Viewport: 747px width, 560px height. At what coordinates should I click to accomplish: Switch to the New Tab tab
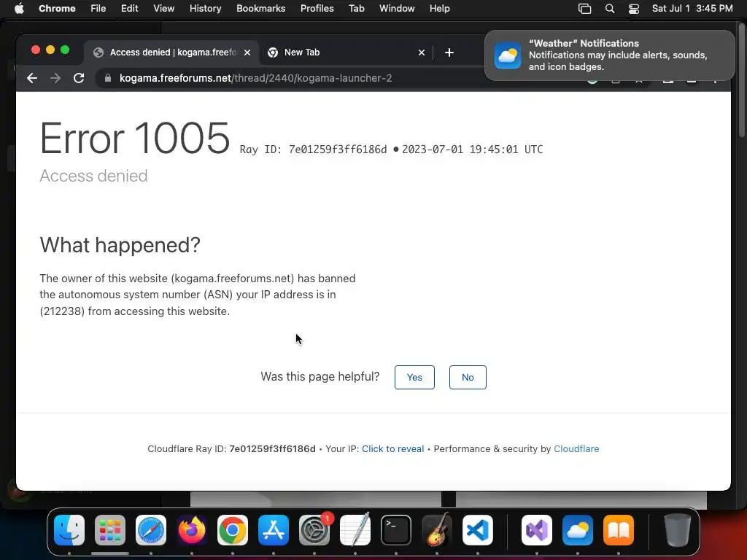point(345,52)
